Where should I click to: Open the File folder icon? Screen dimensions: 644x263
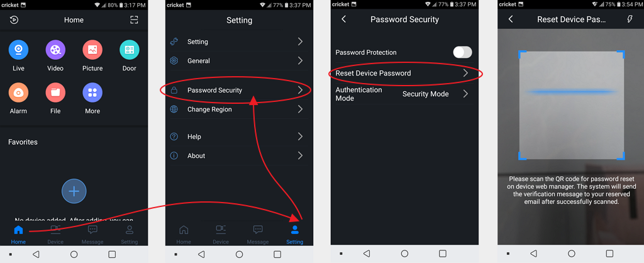pyautogui.click(x=55, y=92)
